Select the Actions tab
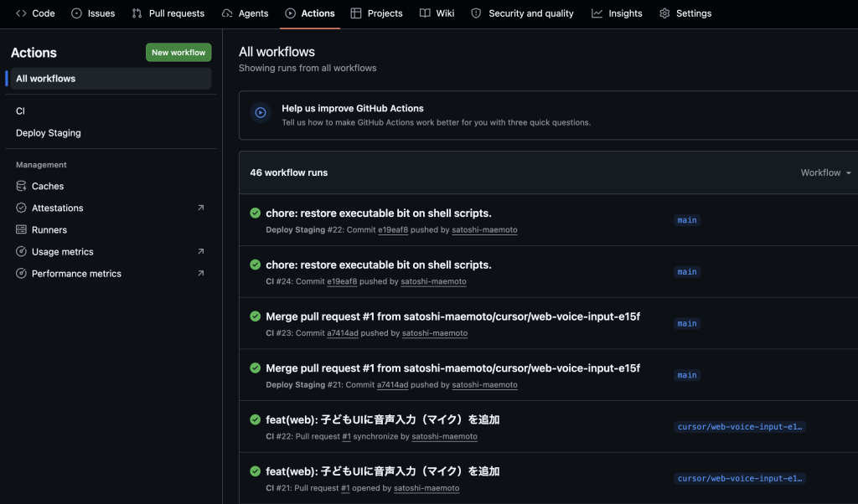The image size is (858, 504). click(x=310, y=13)
